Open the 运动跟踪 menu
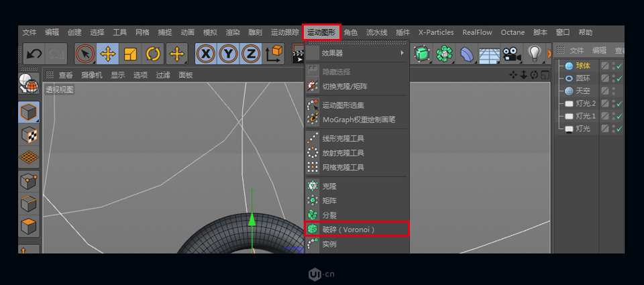The width and height of the screenshot is (644, 285). pos(285,32)
